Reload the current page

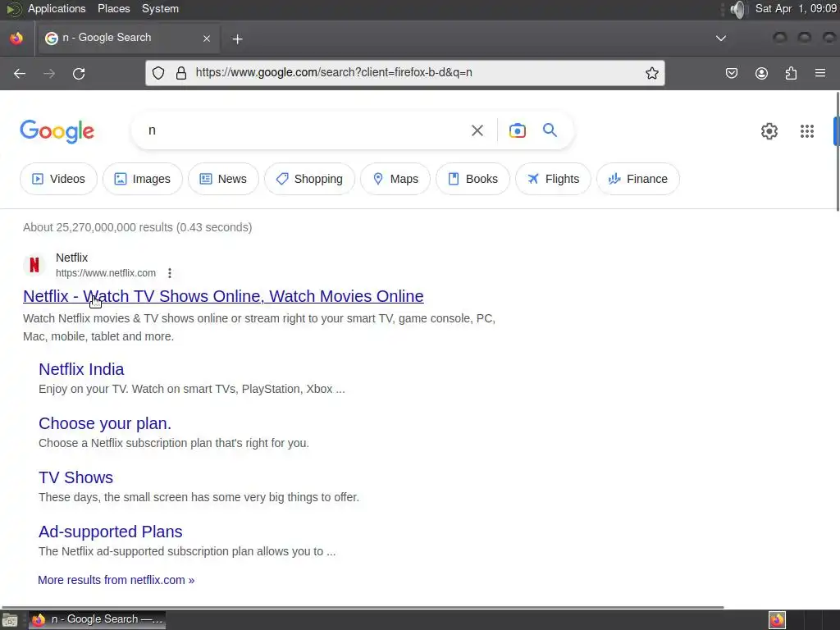click(79, 73)
